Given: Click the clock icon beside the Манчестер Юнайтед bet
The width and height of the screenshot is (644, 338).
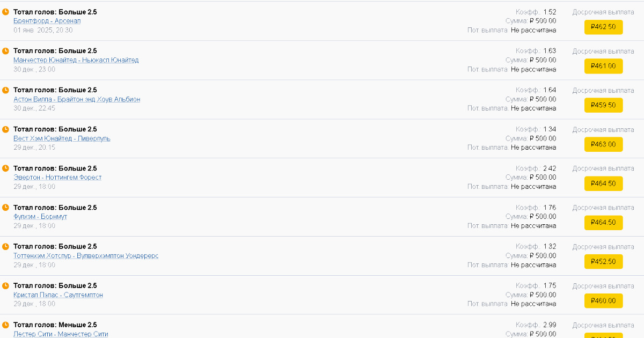Looking at the screenshot, I should 5,51.
